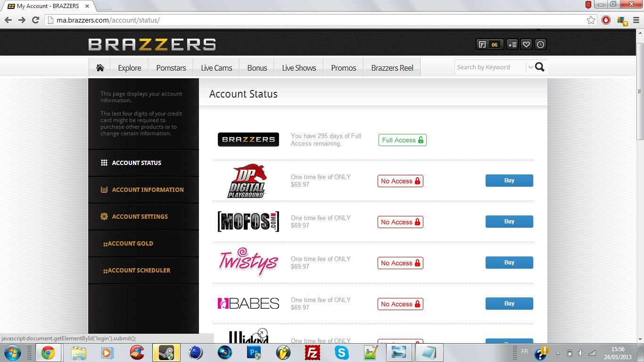Go to the site home via the house icon

click(100, 68)
